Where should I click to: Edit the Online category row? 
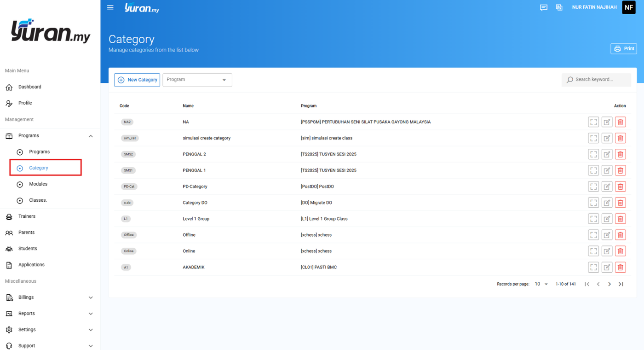607,251
